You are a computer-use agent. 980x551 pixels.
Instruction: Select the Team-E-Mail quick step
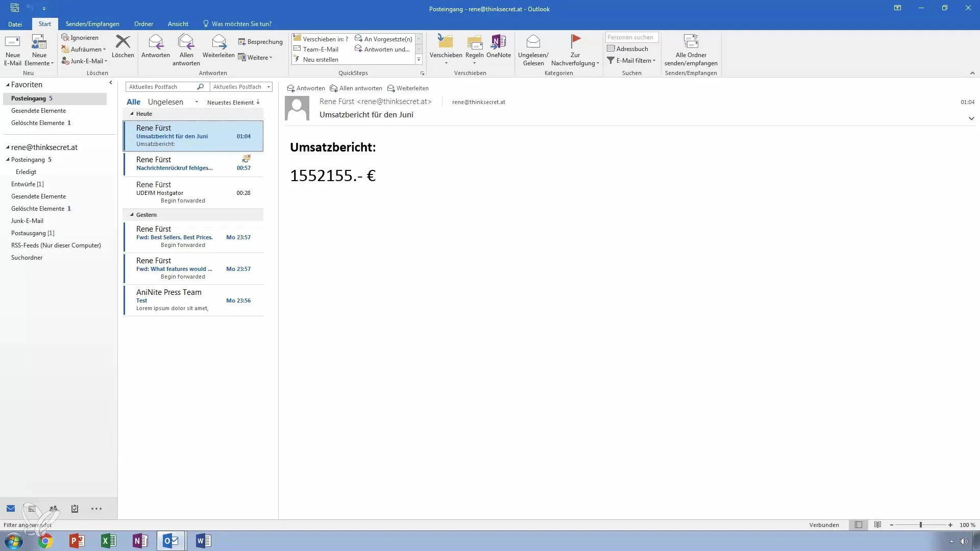pyautogui.click(x=316, y=49)
